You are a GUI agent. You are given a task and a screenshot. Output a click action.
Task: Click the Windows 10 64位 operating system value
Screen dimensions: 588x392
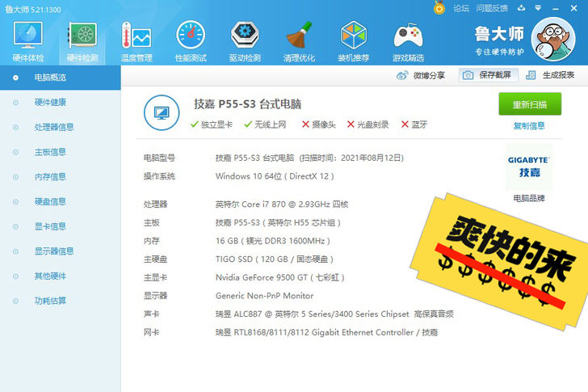coord(275,176)
